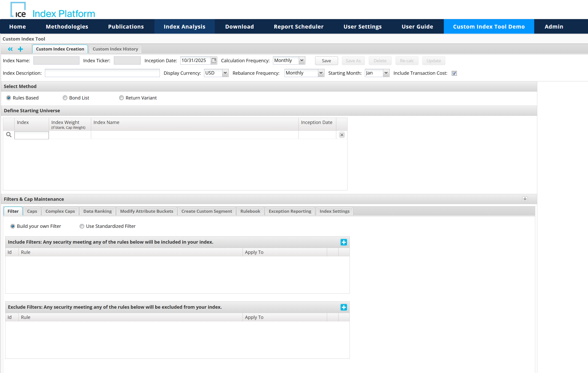Screen dimensions: 588x373
Task: Select the Bond List method
Action: pyautogui.click(x=65, y=98)
